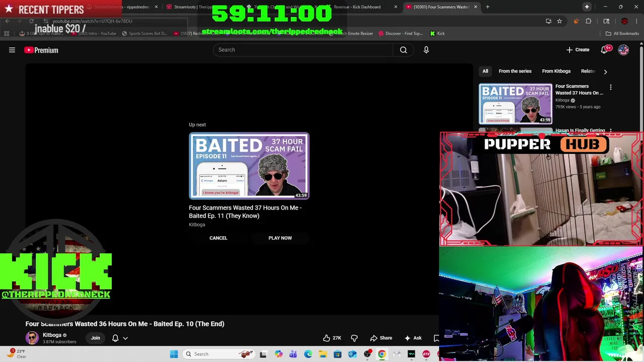The image size is (644, 362).
Task: Open the up next video title link
Action: pos(245,212)
